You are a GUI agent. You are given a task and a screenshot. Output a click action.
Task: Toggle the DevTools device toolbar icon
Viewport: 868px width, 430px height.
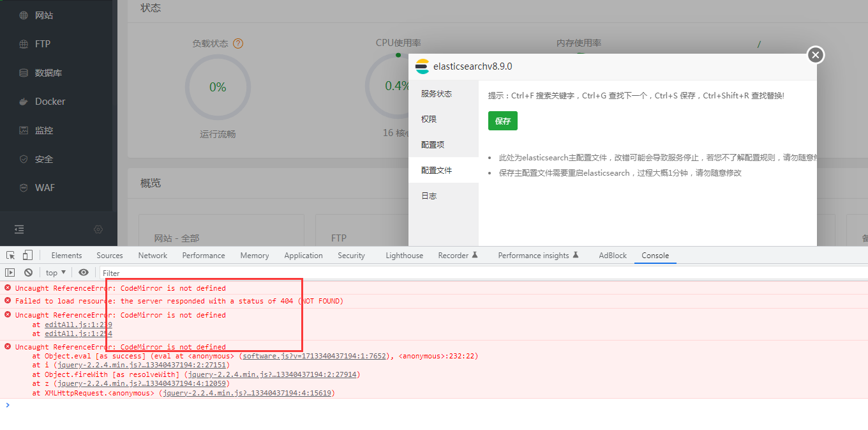[x=27, y=256]
